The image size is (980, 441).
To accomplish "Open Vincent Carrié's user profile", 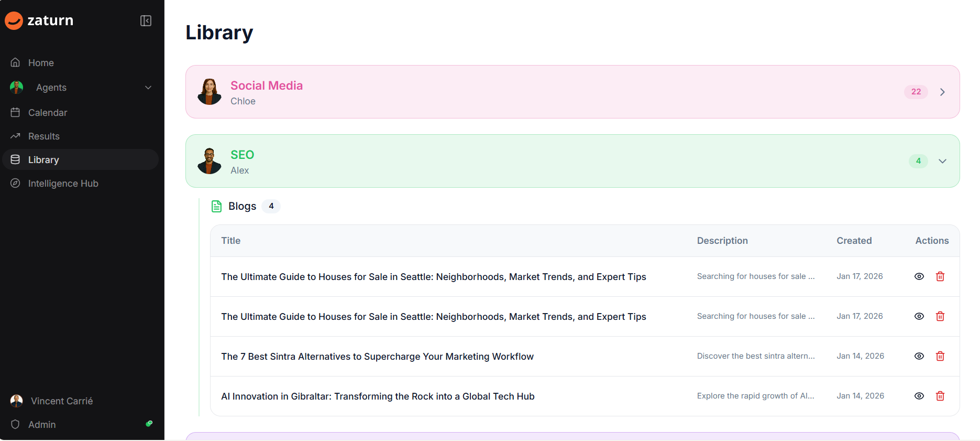I will pos(61,401).
